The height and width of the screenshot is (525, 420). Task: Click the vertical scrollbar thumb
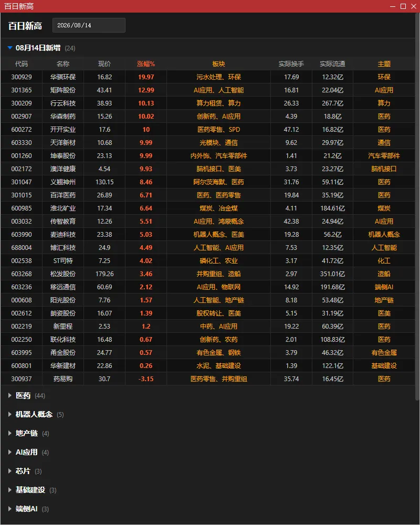[417, 206]
